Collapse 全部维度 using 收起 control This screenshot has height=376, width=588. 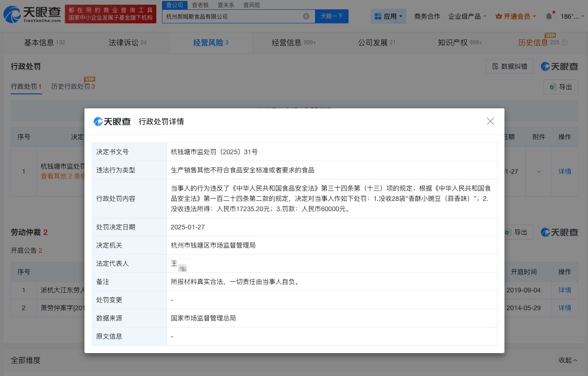pyautogui.click(x=568, y=360)
